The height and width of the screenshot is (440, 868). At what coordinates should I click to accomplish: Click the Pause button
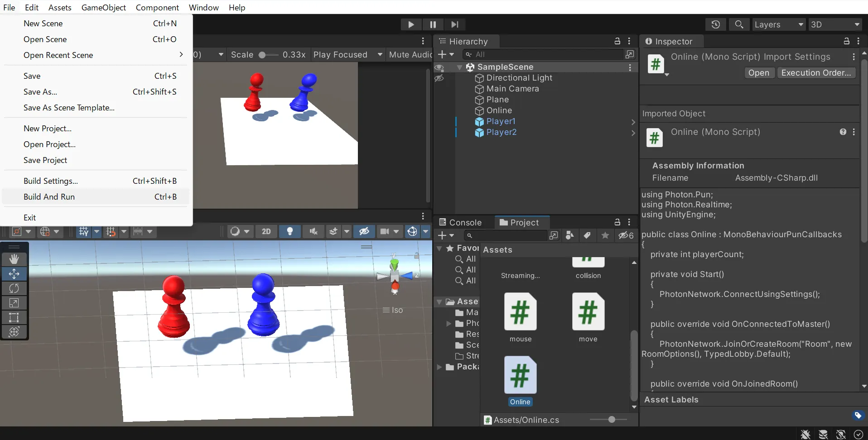point(433,24)
